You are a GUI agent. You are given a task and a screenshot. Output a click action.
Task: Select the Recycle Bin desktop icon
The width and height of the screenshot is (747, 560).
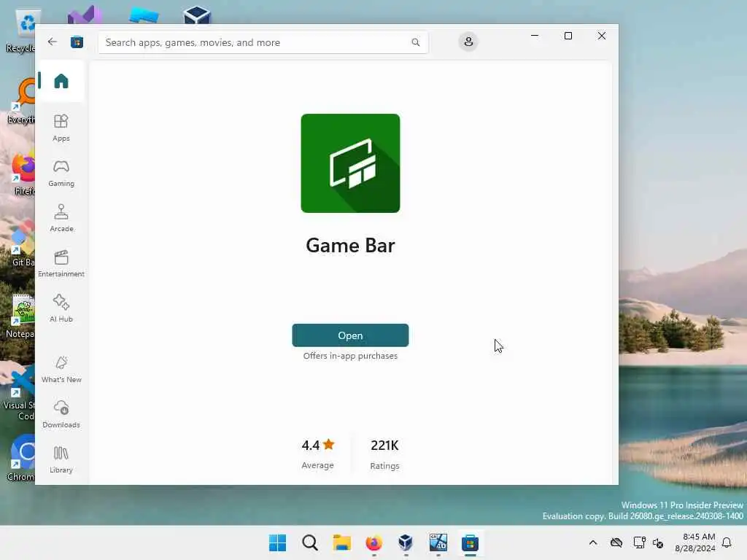21,31
